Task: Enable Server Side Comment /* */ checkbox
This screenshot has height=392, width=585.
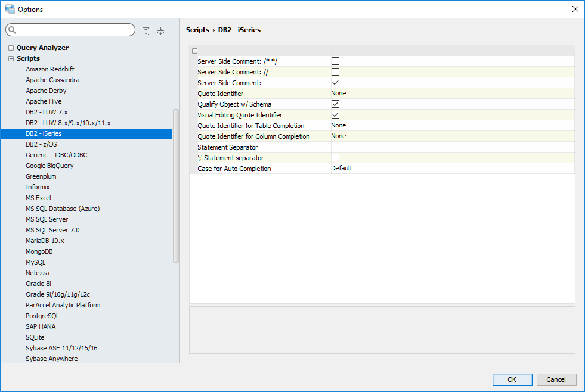Action: pyautogui.click(x=335, y=61)
